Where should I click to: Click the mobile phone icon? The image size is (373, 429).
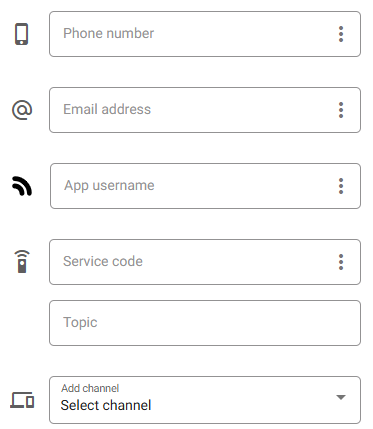(22, 34)
